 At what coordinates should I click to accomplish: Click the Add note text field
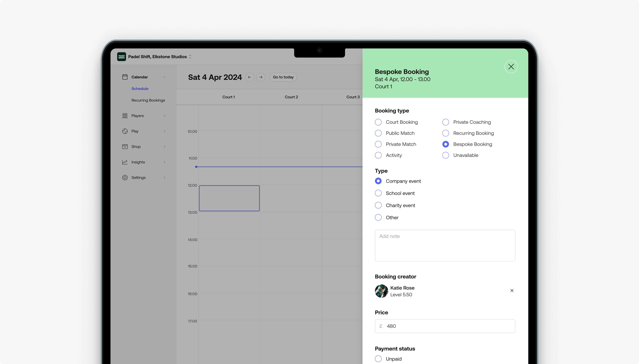tap(445, 246)
